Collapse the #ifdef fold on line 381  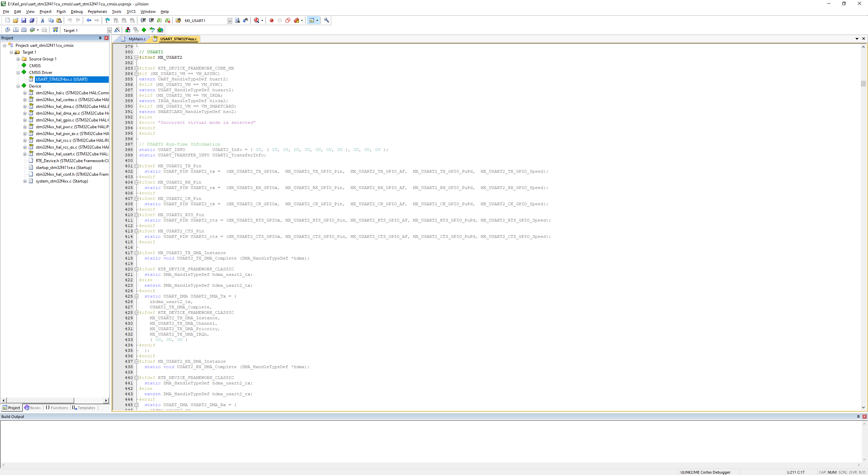click(x=136, y=57)
